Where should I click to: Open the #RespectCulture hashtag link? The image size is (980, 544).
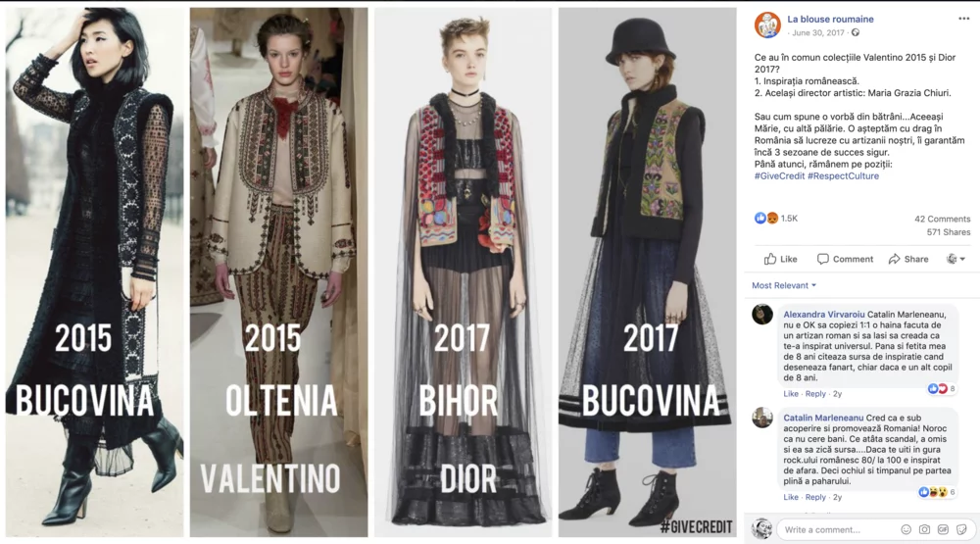(x=843, y=175)
